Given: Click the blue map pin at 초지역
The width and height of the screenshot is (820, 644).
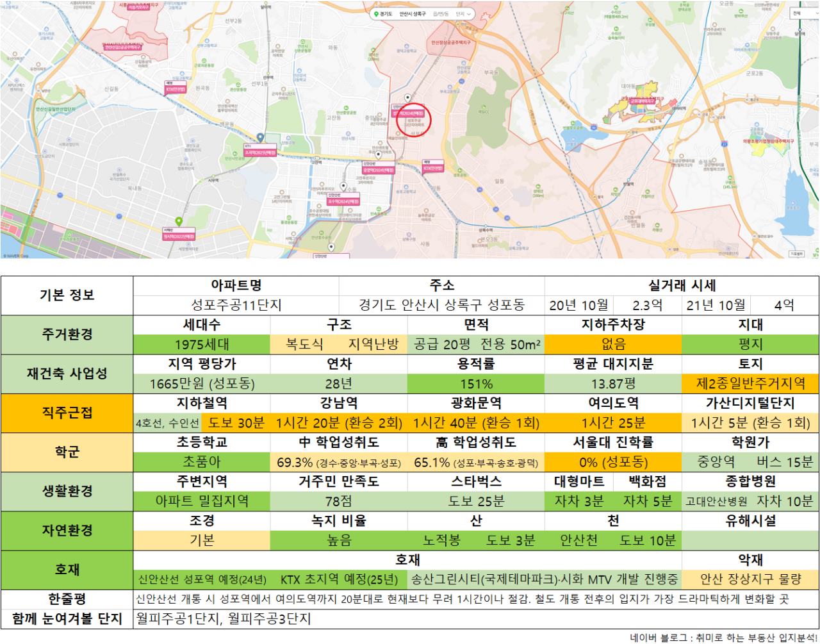Looking at the screenshot, I should click(261, 138).
